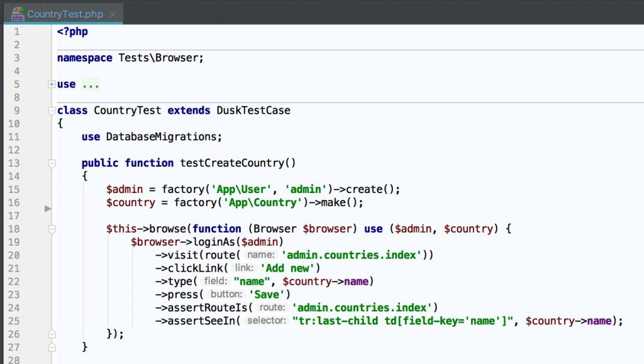Collapse the CountryTest class fold marker

click(52, 111)
